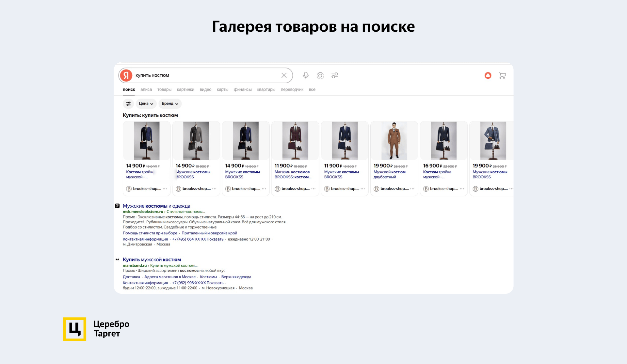Screen dimensions: 627x364
Task: Open 'Мужские костюмы и одежда' result link
Action: click(156, 206)
